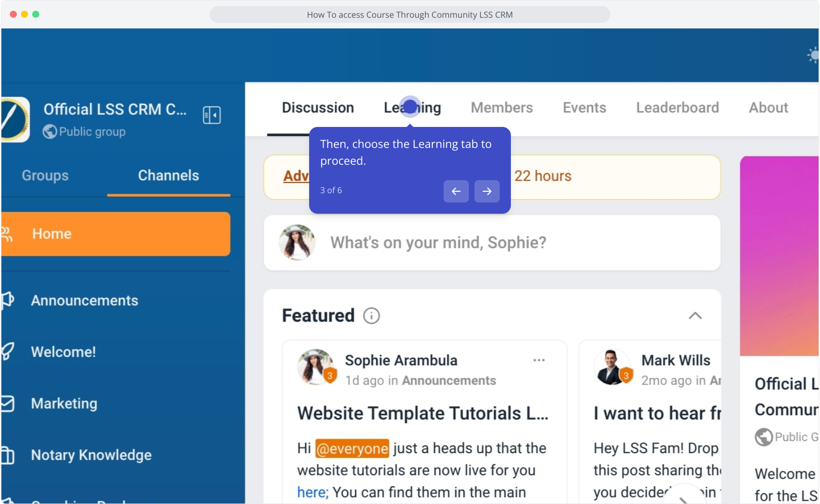Click the Public group globe icon
Viewport: 820px width, 504px height.
[50, 132]
